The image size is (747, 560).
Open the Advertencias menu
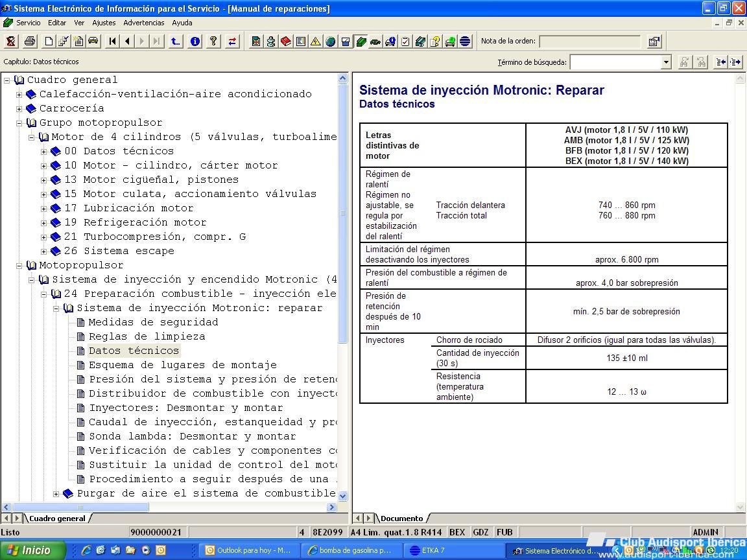[144, 23]
